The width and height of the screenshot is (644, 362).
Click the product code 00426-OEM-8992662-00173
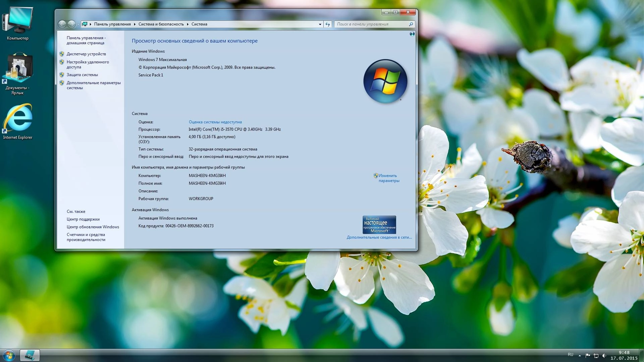(189, 226)
